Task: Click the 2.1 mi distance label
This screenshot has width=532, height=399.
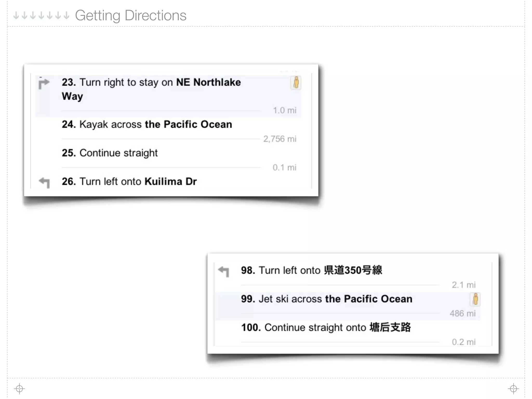Action: (464, 285)
